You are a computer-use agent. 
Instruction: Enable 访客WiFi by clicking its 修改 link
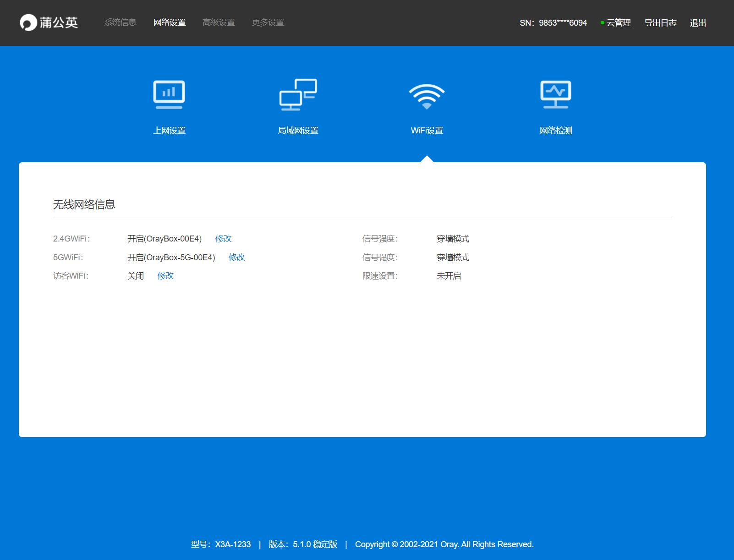coord(165,276)
